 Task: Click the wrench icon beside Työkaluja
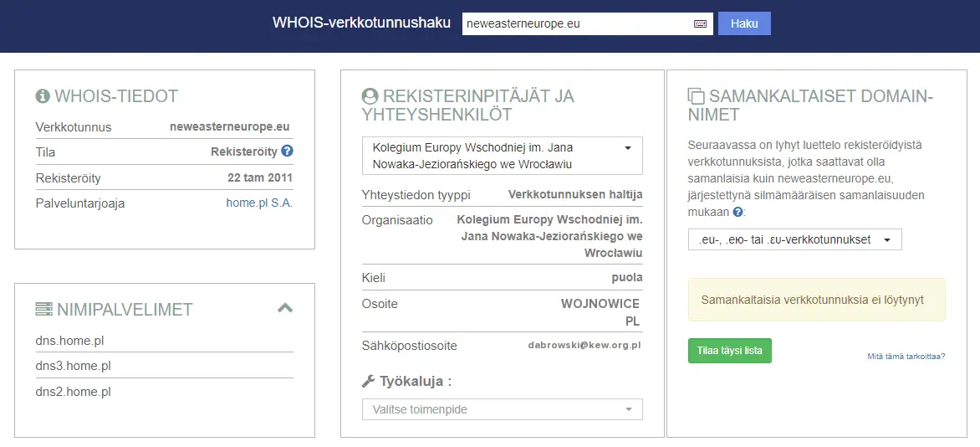368,381
